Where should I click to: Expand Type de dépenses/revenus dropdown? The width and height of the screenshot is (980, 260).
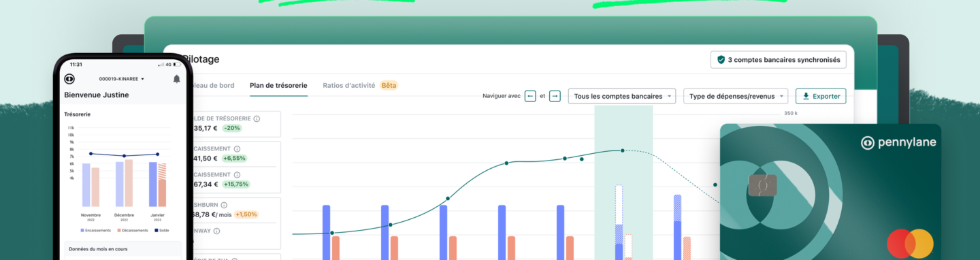coord(736,96)
